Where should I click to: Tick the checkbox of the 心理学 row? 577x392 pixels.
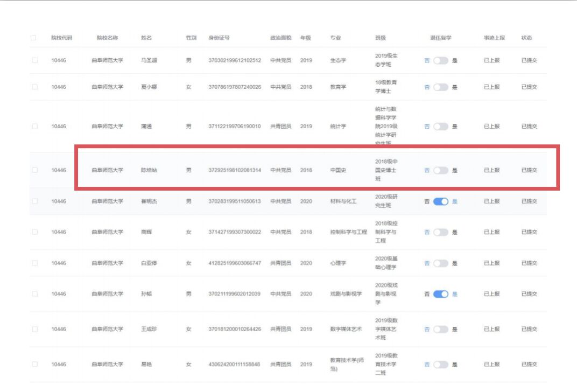pyautogui.click(x=34, y=263)
